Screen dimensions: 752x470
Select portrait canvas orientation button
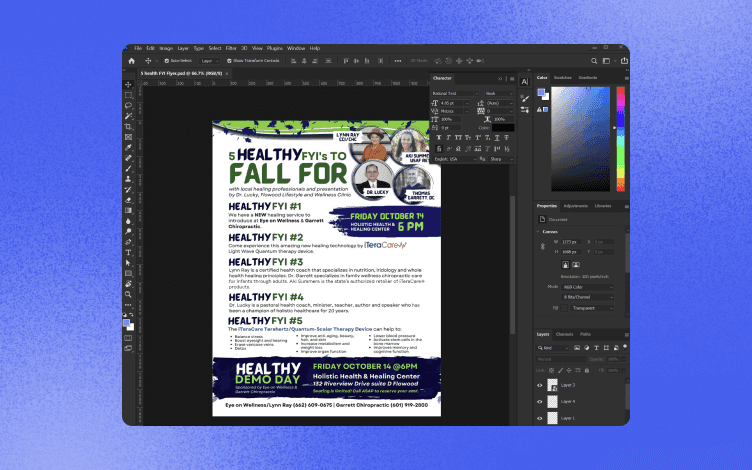(565, 265)
